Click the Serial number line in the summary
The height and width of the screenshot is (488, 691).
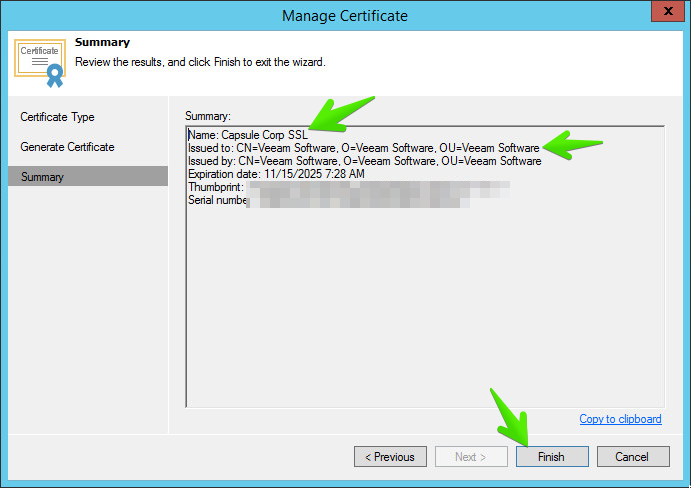329,200
